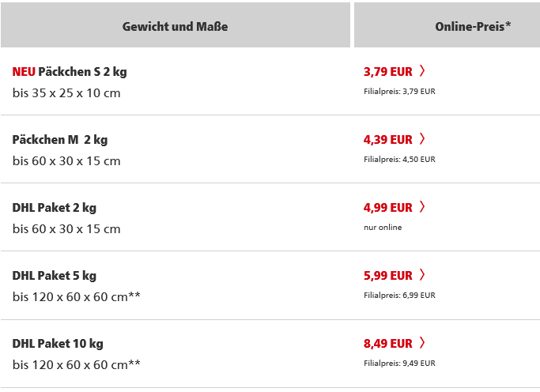This screenshot has height=392, width=540.
Task: Click the DHL Paket 10 kg title
Action: pyautogui.click(x=58, y=344)
